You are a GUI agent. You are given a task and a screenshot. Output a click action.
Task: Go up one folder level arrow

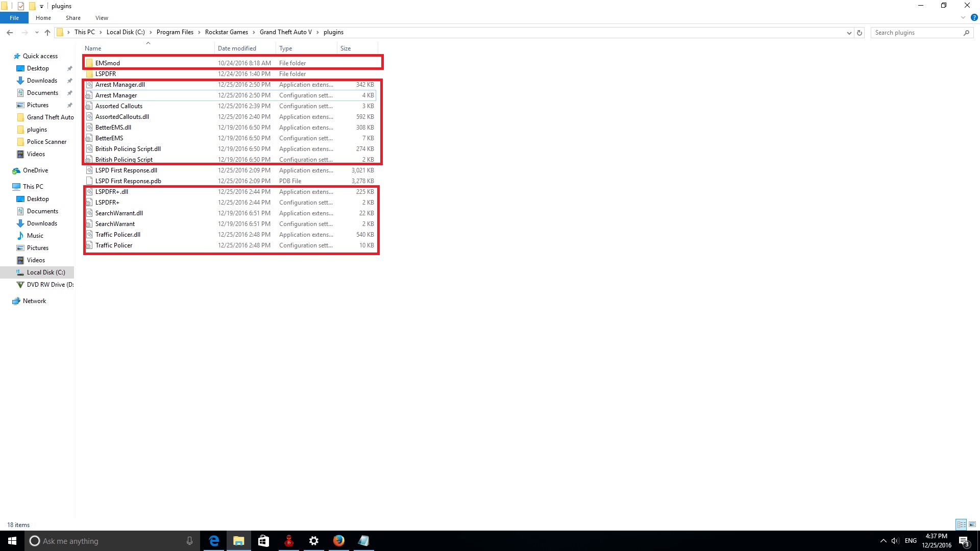pos(47,33)
